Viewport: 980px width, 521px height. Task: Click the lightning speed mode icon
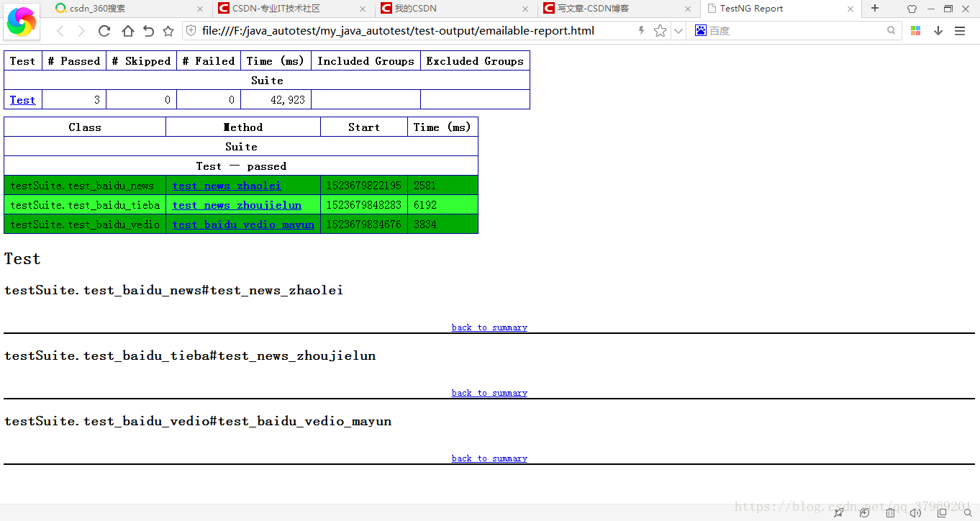tap(641, 31)
